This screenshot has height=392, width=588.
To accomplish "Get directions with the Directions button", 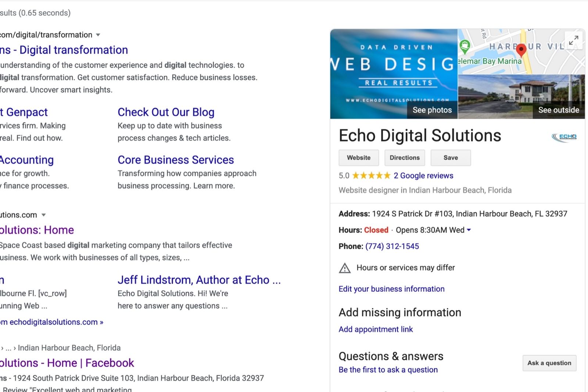I will [x=405, y=158].
